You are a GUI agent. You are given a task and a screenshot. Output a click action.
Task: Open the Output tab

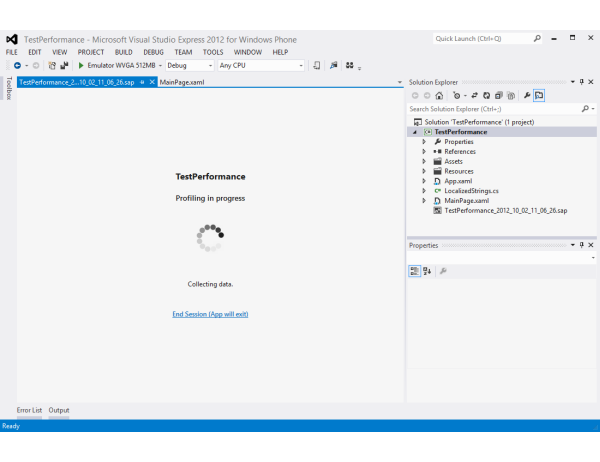[59, 410]
